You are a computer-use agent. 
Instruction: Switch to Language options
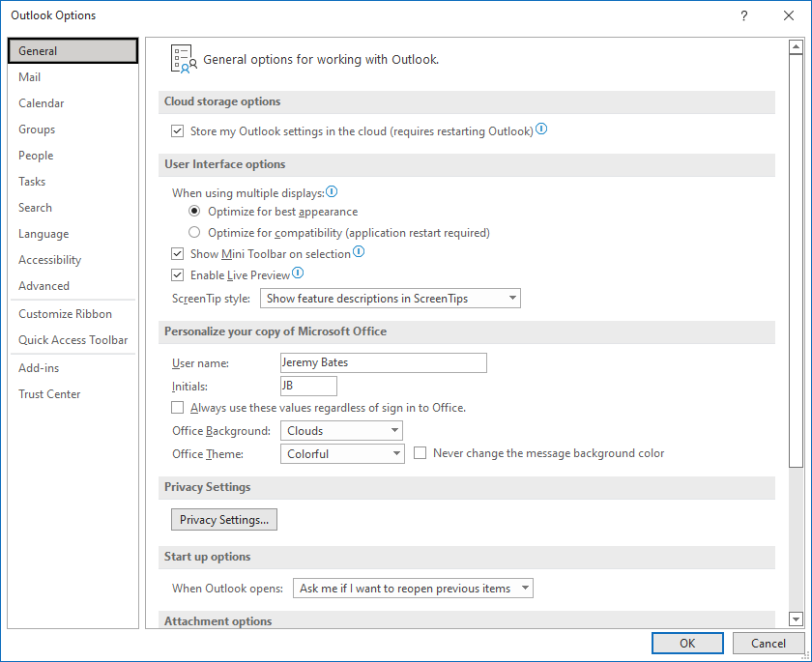click(73, 234)
